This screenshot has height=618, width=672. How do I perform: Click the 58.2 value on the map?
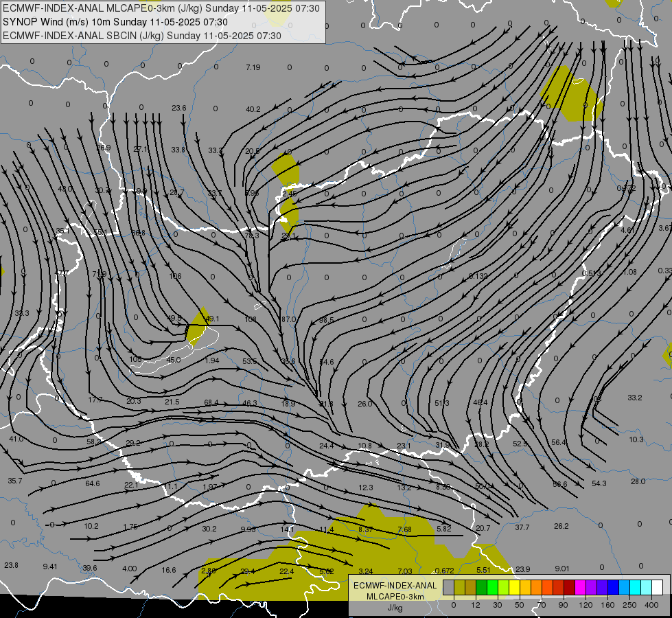tap(94, 442)
